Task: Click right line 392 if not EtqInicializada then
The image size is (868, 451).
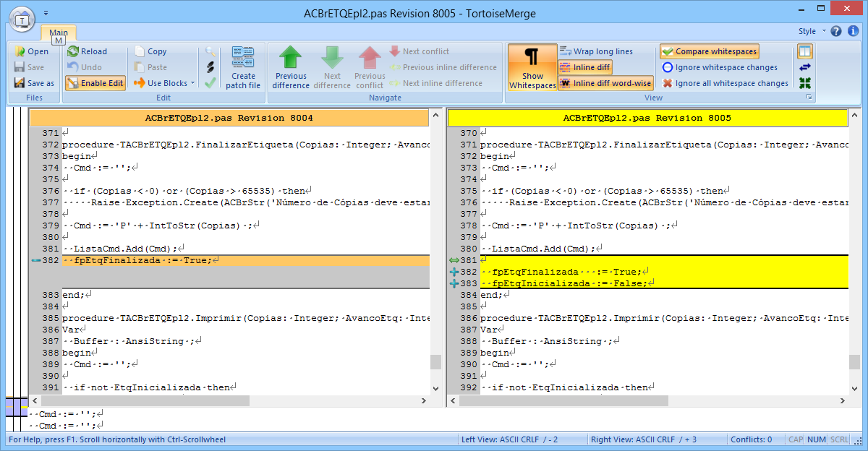Action: pyautogui.click(x=568, y=387)
